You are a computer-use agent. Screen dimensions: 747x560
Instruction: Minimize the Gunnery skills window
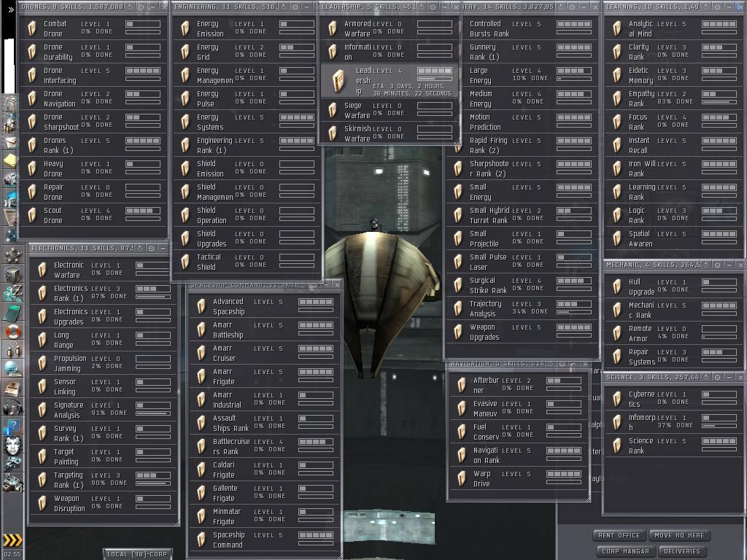(584, 7)
